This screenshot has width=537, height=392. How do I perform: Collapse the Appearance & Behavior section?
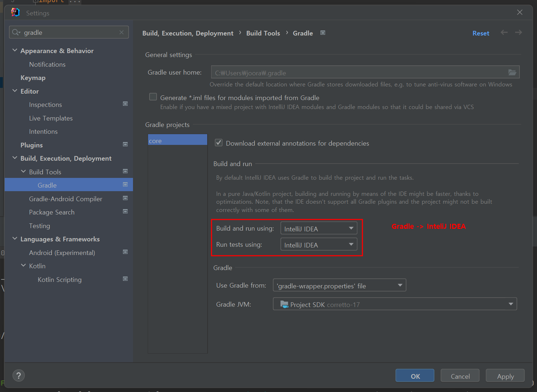click(15, 50)
